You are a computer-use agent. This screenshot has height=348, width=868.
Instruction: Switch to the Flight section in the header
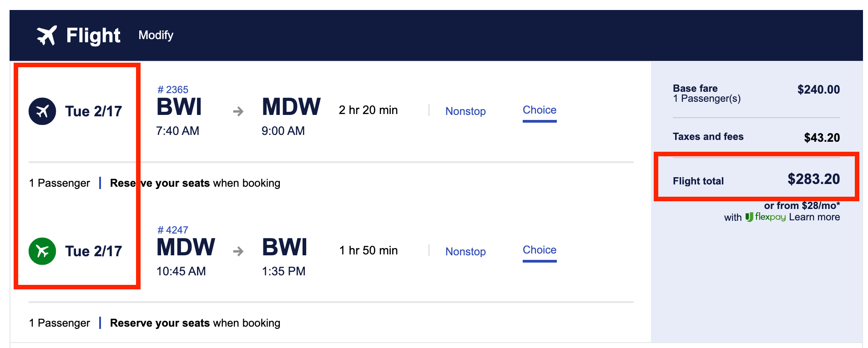pos(93,35)
